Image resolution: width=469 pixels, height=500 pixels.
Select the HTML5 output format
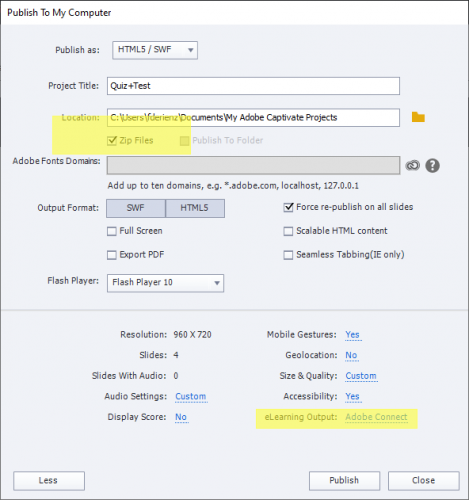point(195,208)
